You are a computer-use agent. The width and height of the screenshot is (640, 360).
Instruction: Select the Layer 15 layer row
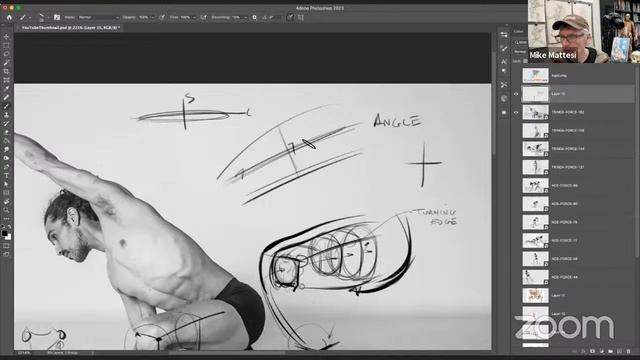coord(573,94)
